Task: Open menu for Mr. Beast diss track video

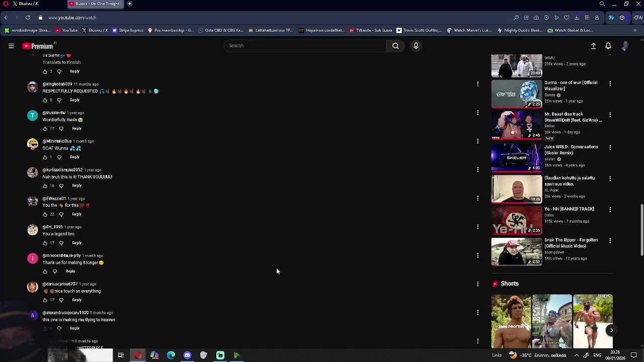Action: coord(610,115)
